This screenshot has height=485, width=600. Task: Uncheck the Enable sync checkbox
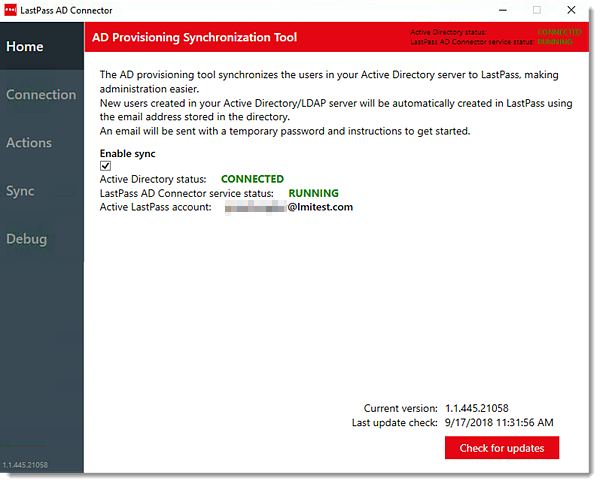[106, 167]
